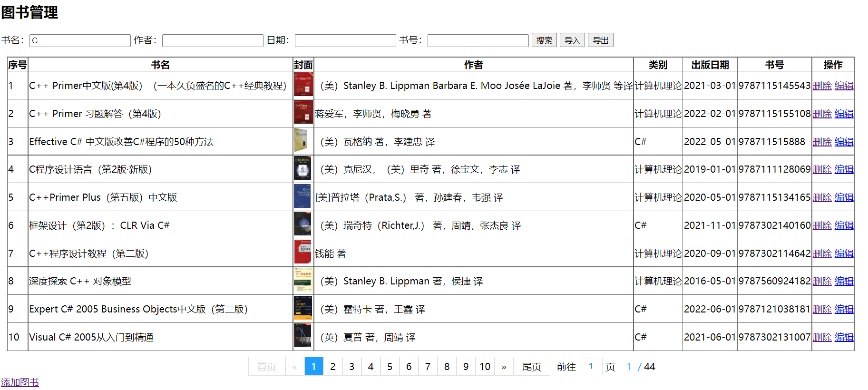The width and height of the screenshot is (868, 390).
Task: Focus the 日期 input field
Action: click(x=345, y=41)
